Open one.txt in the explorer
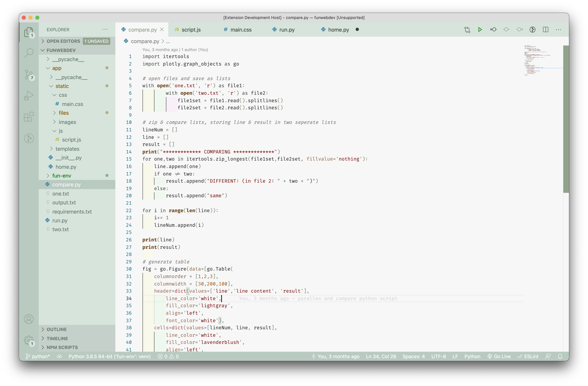The image size is (588, 386). tap(77, 194)
